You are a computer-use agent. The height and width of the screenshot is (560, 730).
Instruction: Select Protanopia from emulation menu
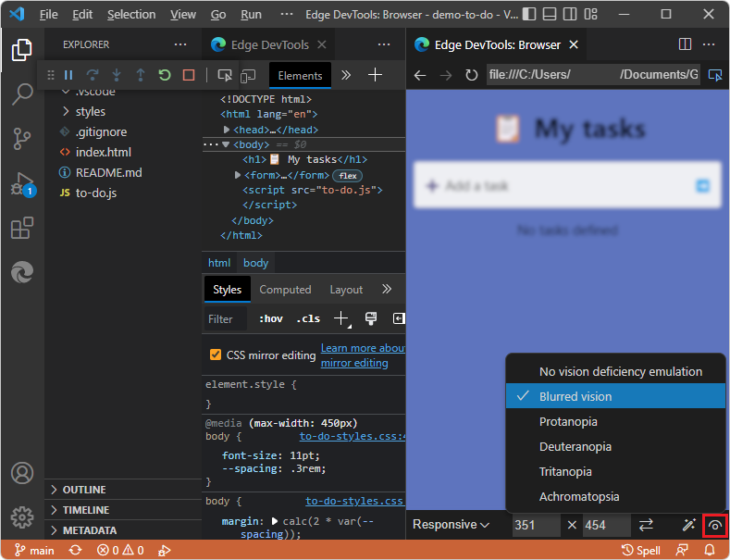point(568,421)
